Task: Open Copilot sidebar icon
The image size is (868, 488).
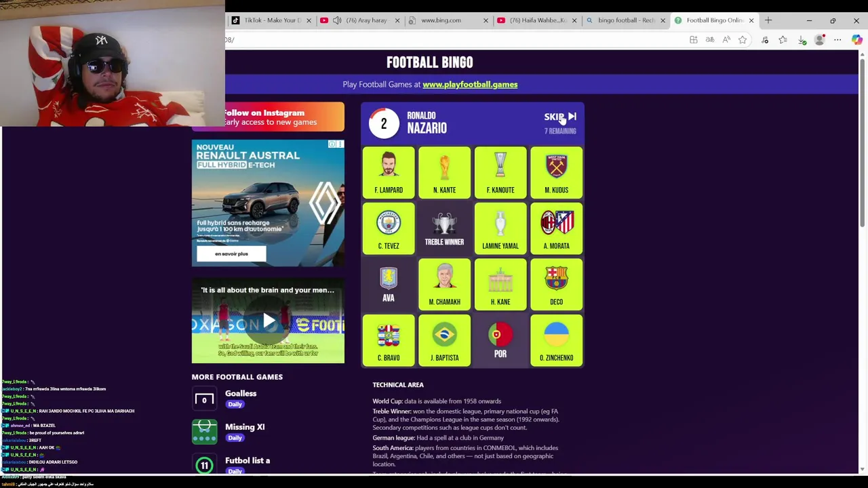Action: 857,40
